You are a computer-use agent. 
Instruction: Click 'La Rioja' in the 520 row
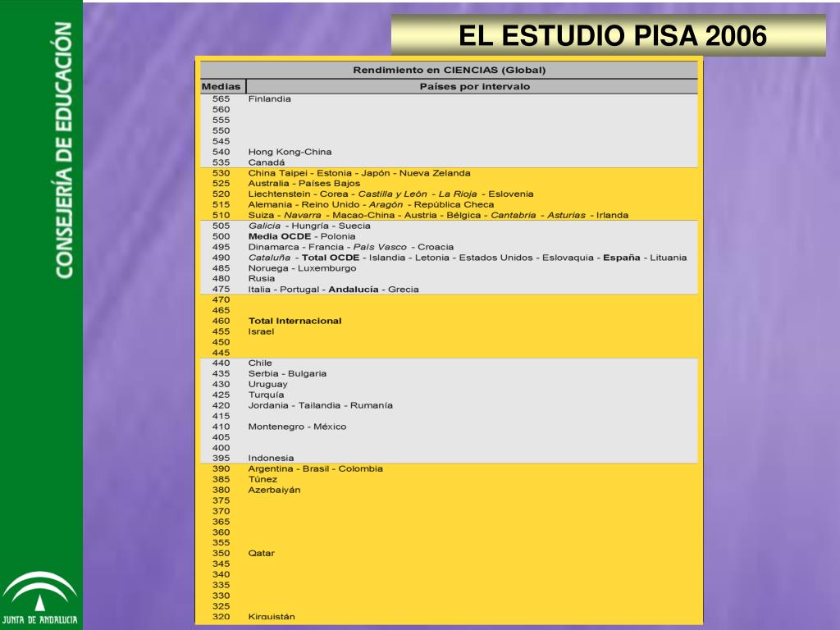click(x=458, y=194)
